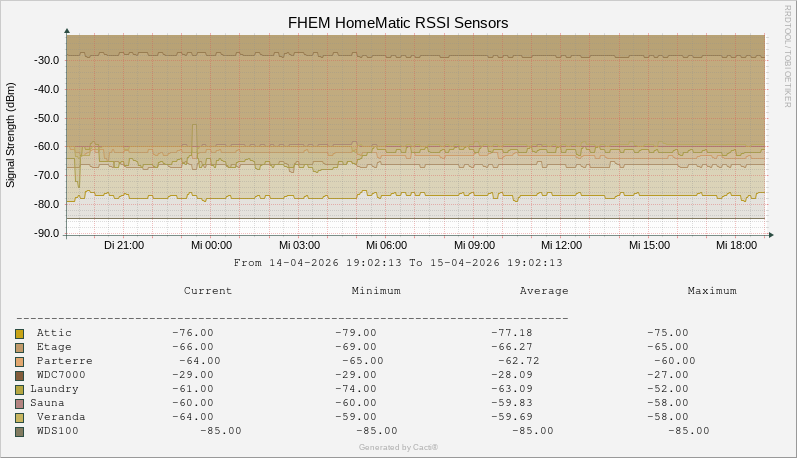Viewport: 797px width, 458px height.
Task: Click the Laundry legend color swatch
Action: pyautogui.click(x=19, y=389)
